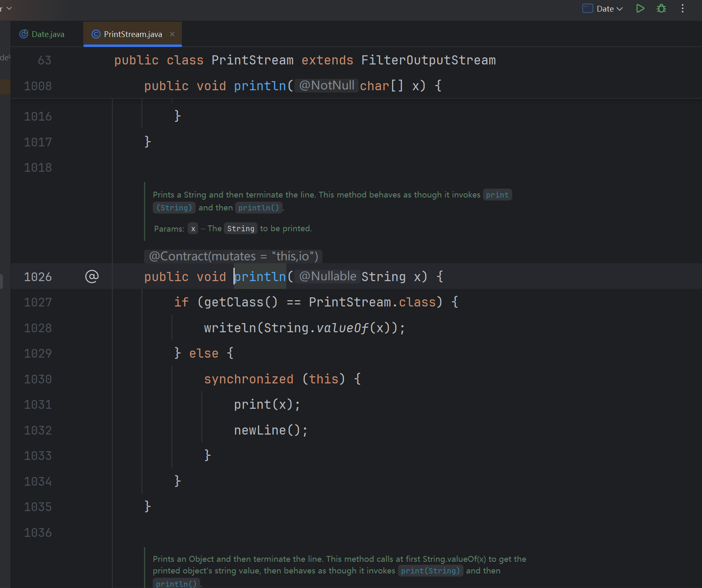The height and width of the screenshot is (588, 702).
Task: Follow the (String) link in the doc comment
Action: 174,208
